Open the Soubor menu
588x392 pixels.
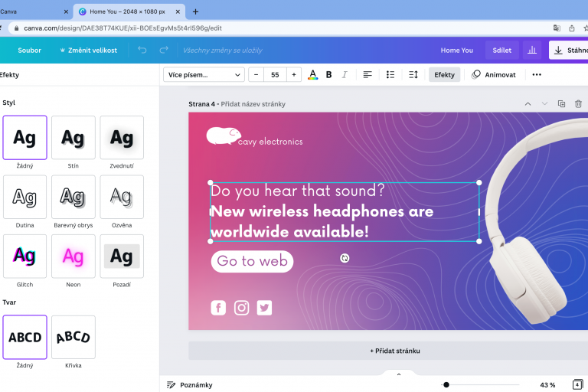point(30,51)
